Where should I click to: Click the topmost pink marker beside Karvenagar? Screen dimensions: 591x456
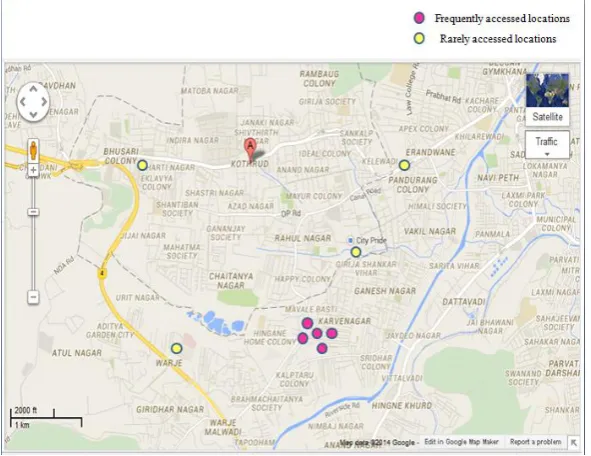(308, 323)
